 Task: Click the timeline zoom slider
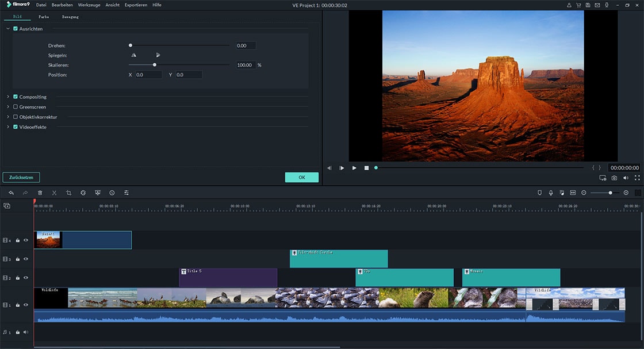point(604,193)
